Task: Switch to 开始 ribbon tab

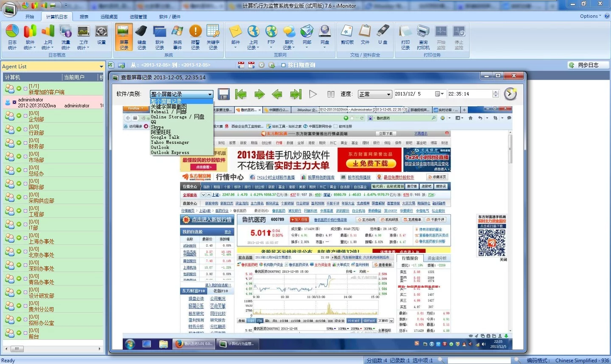Action: point(30,17)
